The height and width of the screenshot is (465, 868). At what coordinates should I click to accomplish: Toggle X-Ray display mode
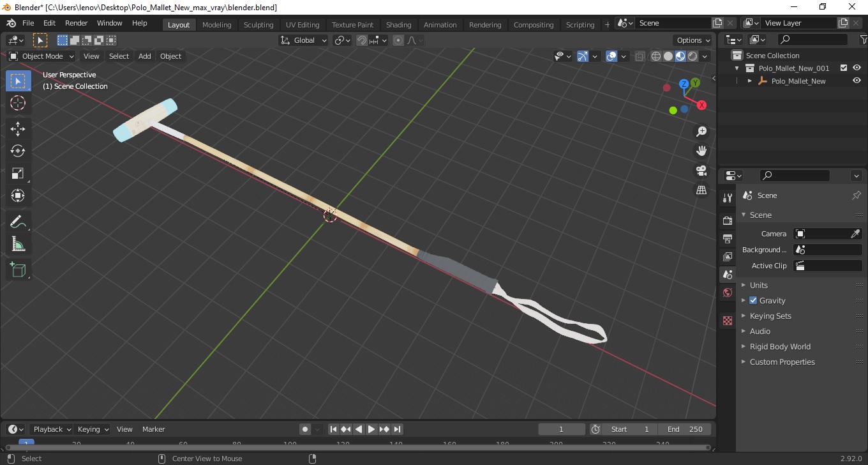pyautogui.click(x=640, y=56)
